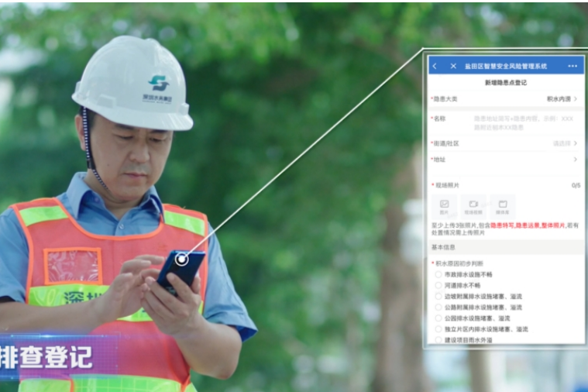Expand the 隐患大类 category selector
The image size is (588, 392).
[x=562, y=99]
